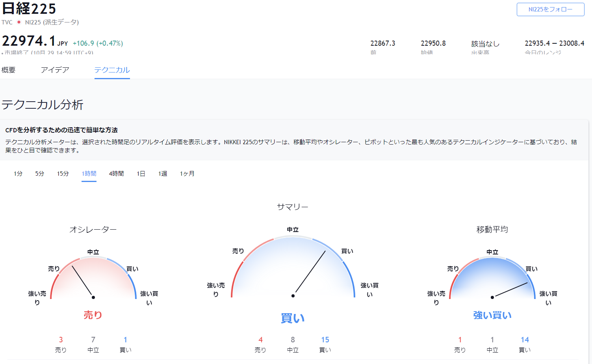Pick the 1ヶ月 timeframe

[187, 173]
